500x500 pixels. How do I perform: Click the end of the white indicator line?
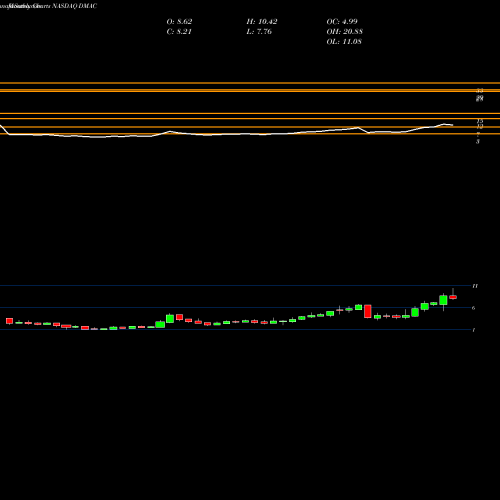(452, 125)
